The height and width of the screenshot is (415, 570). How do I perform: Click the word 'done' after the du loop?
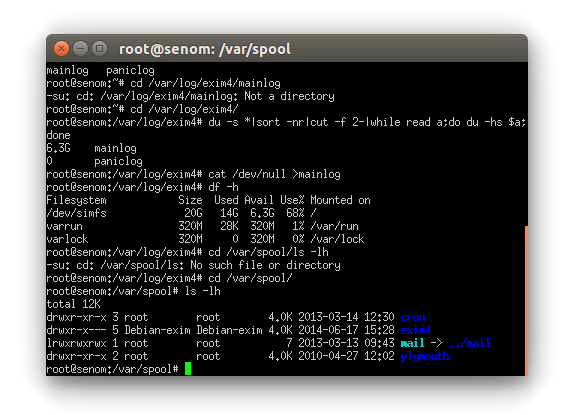(x=59, y=136)
